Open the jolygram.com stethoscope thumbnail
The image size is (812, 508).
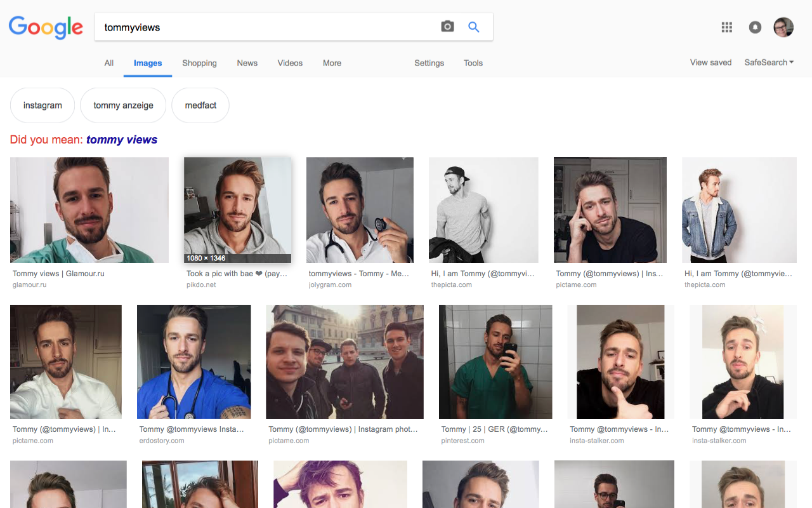coord(360,210)
